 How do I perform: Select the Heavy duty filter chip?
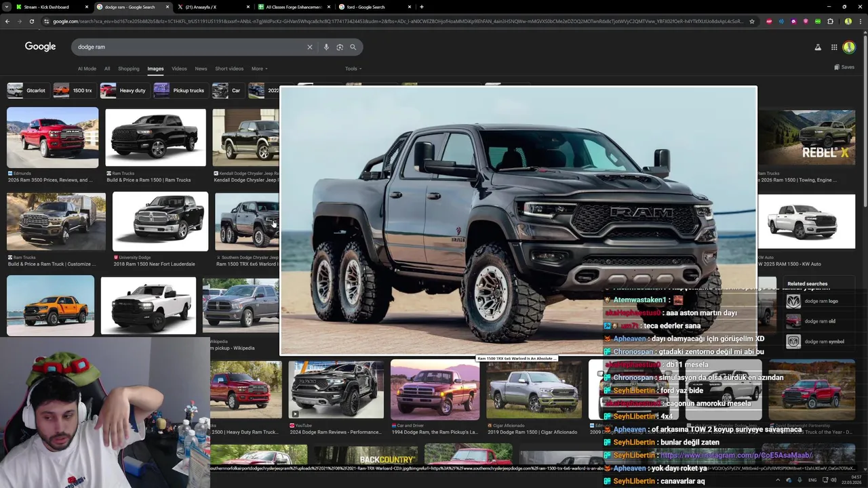point(123,90)
